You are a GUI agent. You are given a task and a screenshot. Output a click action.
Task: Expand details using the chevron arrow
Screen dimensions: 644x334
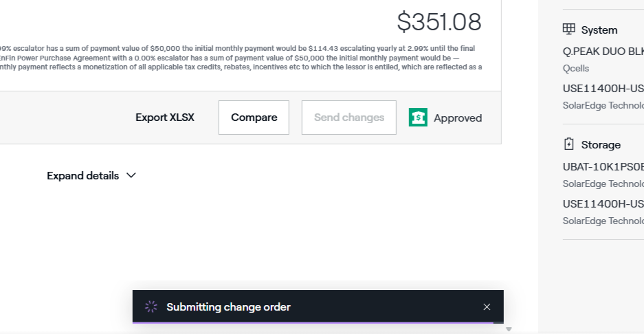pos(131,175)
